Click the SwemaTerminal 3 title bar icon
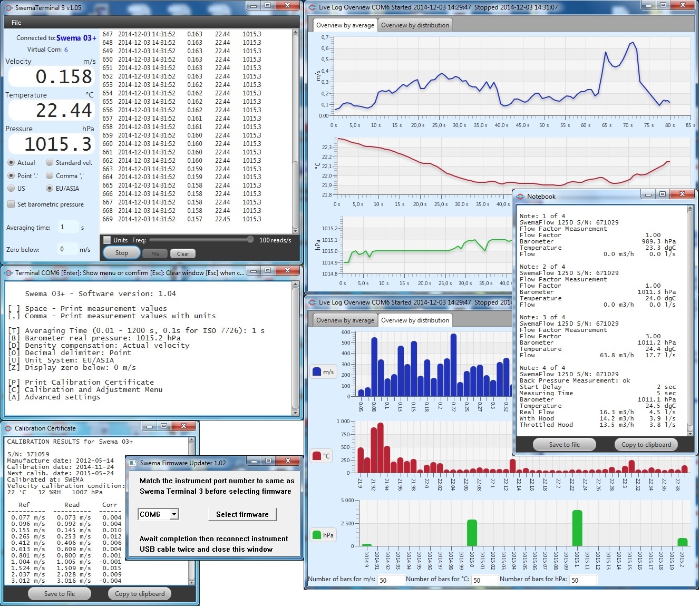Image resolution: width=700 pixels, height=607 pixels. (x=8, y=7)
